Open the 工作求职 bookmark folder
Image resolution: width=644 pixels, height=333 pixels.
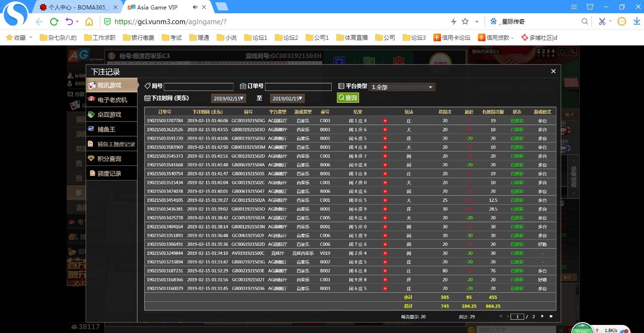pyautogui.click(x=100, y=37)
